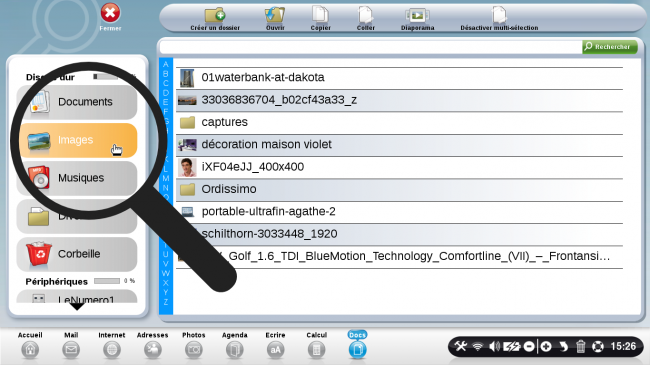Open the Ordissimo folder
The image size is (650, 365).
click(x=399, y=189)
